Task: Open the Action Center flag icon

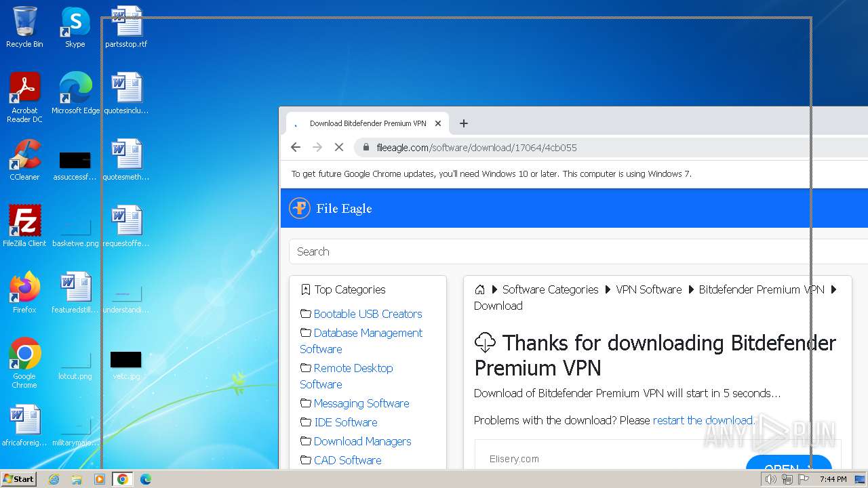Action: pos(804,479)
